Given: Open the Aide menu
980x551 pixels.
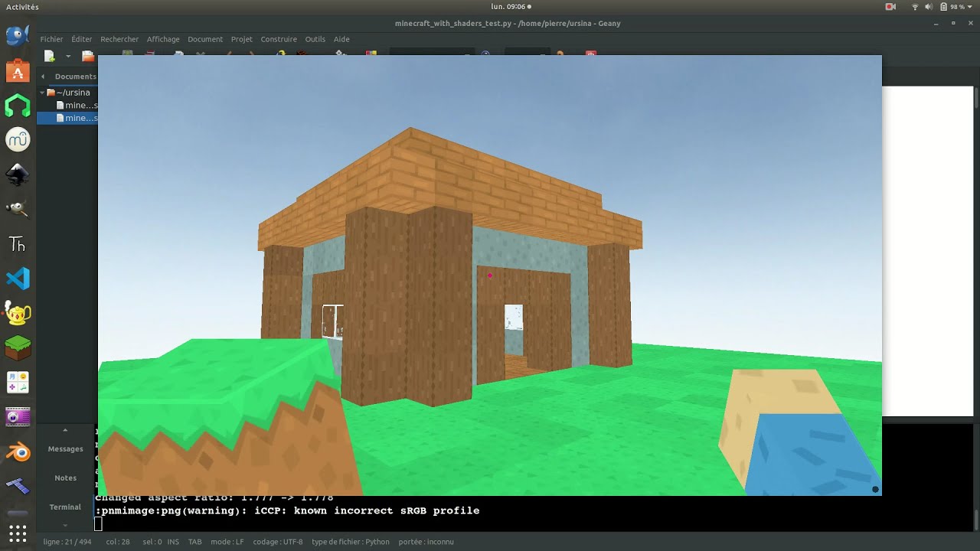Looking at the screenshot, I should (x=341, y=39).
